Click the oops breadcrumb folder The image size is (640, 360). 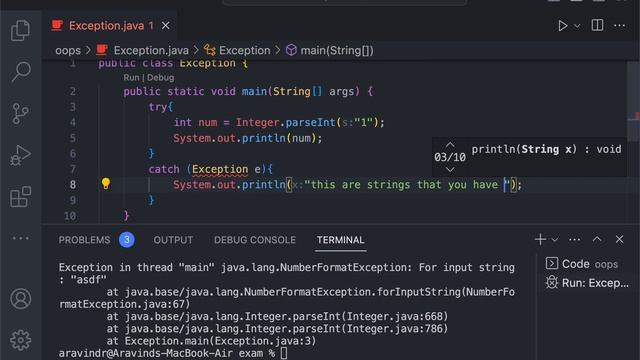click(68, 51)
